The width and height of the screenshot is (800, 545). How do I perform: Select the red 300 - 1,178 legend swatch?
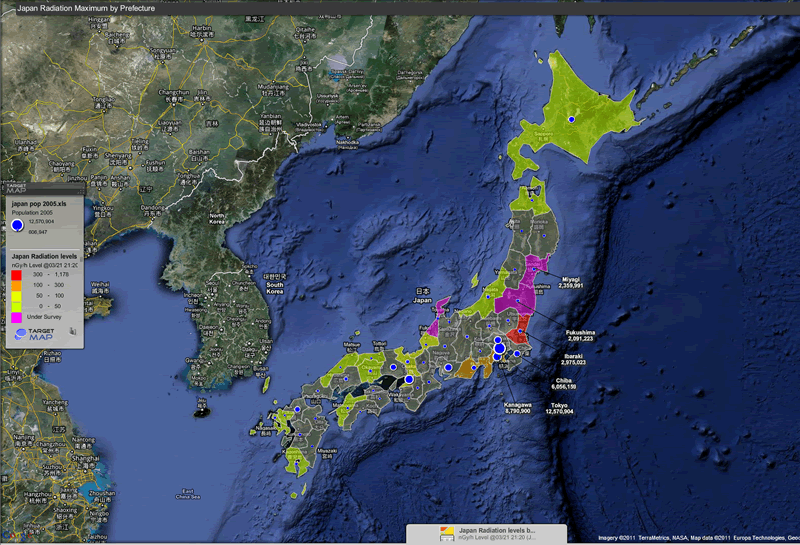tap(16, 273)
